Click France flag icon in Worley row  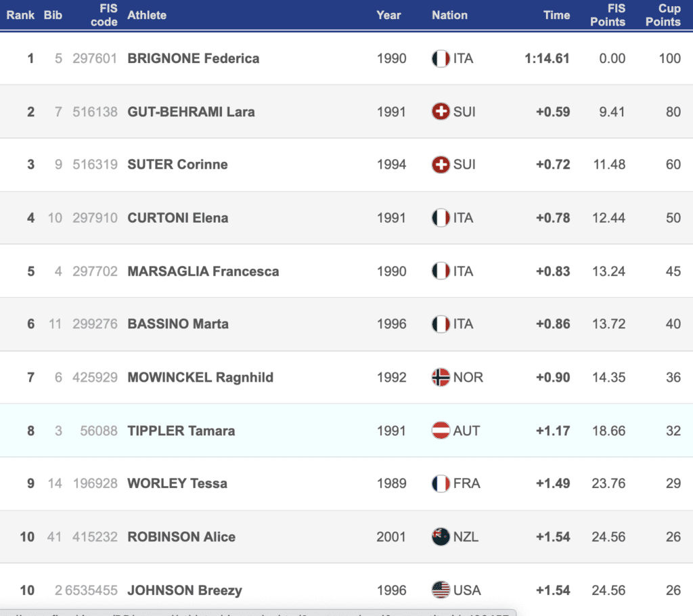441,483
